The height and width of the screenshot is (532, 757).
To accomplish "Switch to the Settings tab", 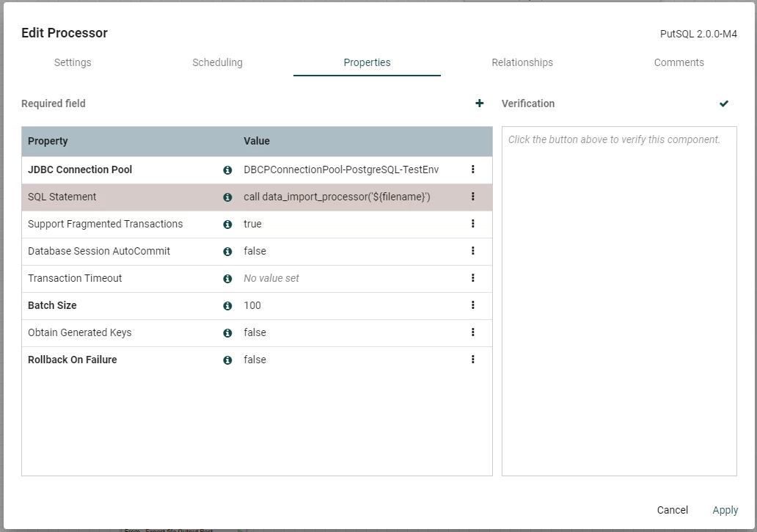I will pos(73,62).
